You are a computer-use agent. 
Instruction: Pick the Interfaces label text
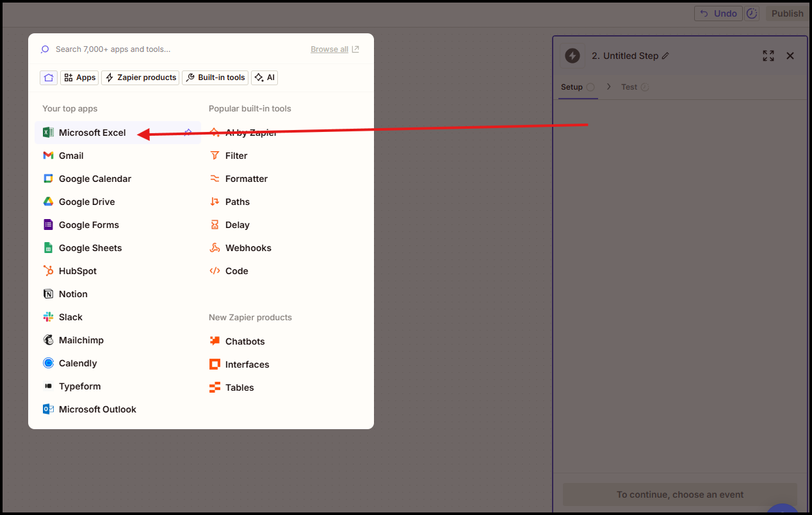pos(247,364)
